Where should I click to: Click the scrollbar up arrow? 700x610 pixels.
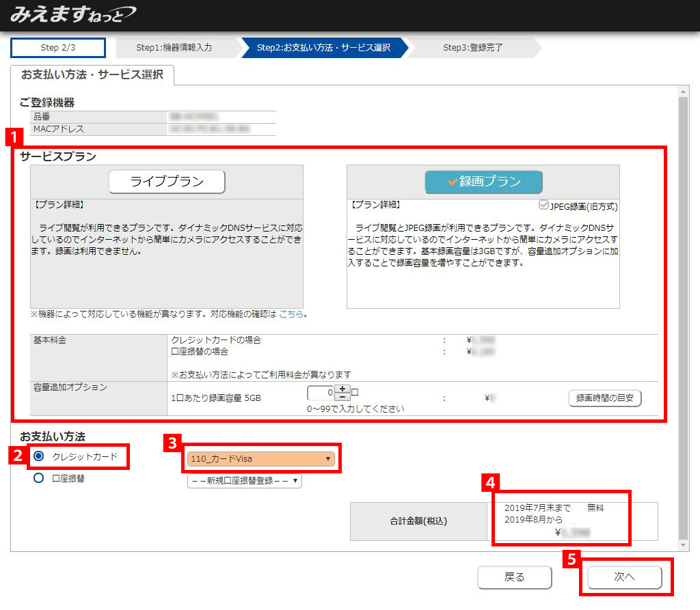[x=684, y=91]
